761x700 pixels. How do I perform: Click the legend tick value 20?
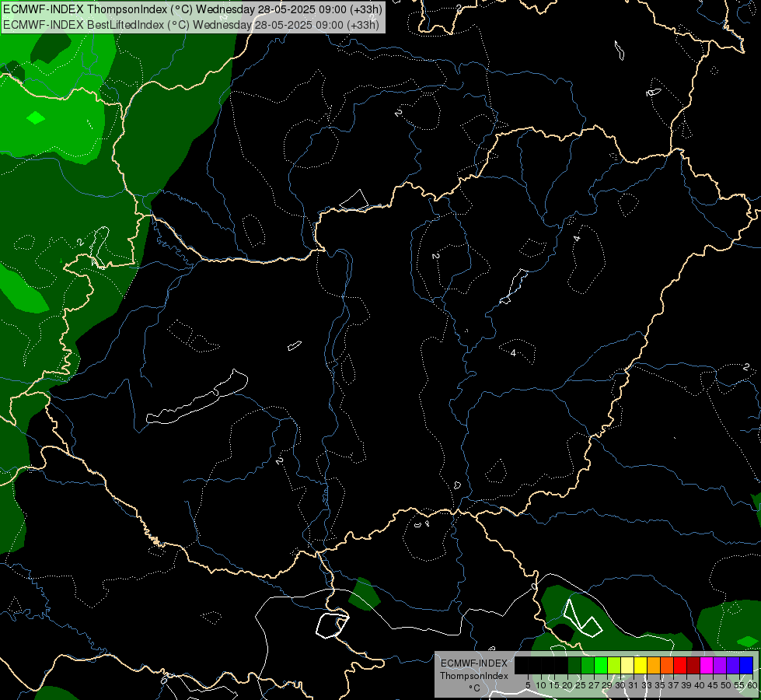click(x=567, y=685)
